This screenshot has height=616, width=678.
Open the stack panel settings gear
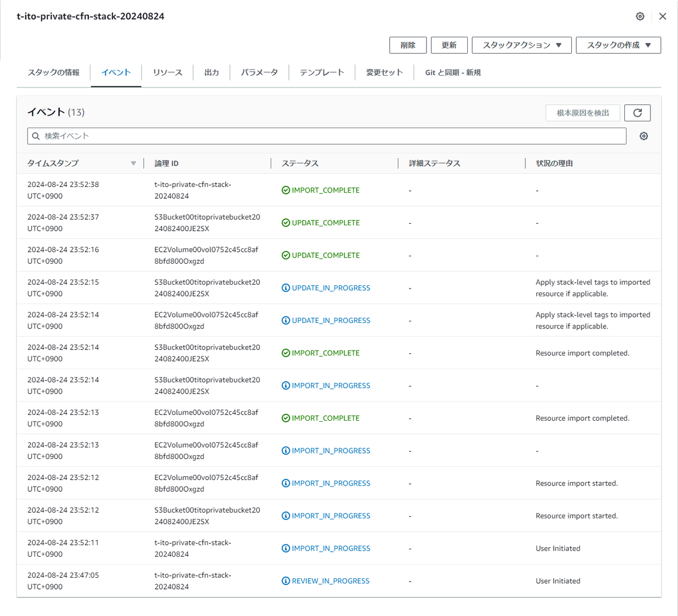pos(640,16)
